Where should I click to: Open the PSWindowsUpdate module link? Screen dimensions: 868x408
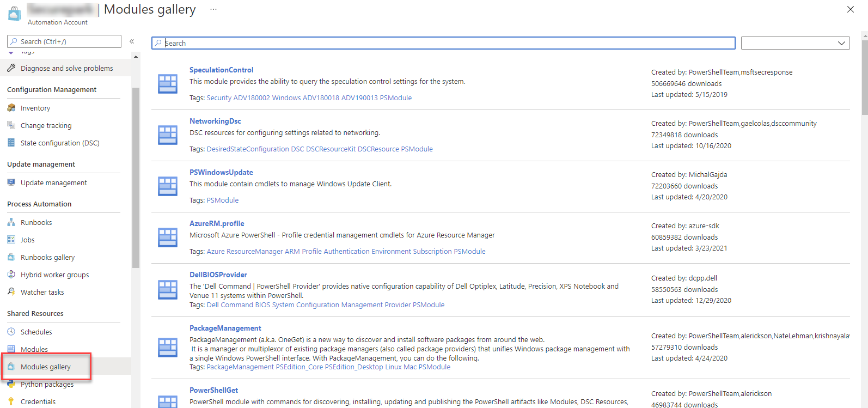(221, 172)
